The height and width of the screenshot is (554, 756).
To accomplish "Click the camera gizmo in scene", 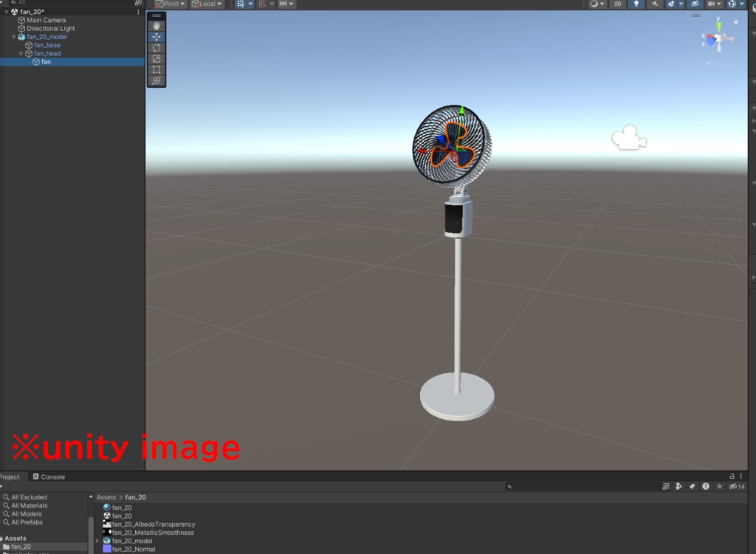I will click(629, 138).
